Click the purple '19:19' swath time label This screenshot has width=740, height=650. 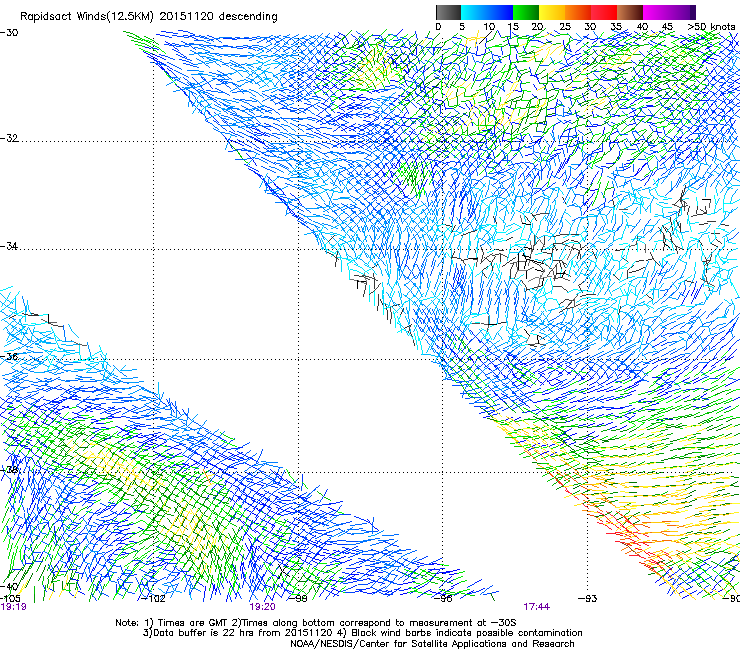[13, 607]
